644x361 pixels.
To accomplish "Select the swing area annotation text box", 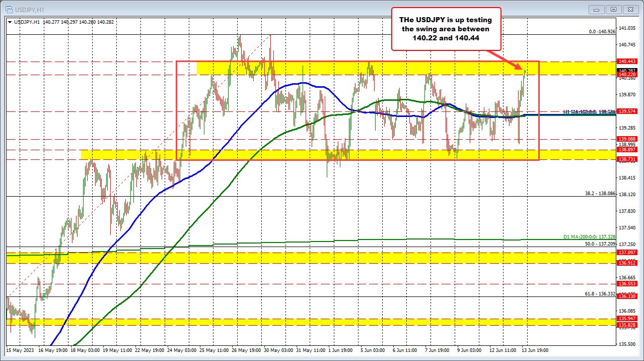I will click(x=446, y=29).
